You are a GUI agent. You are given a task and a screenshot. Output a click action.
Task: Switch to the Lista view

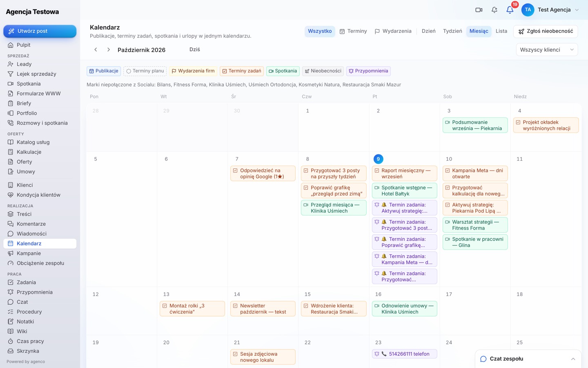pyautogui.click(x=501, y=31)
